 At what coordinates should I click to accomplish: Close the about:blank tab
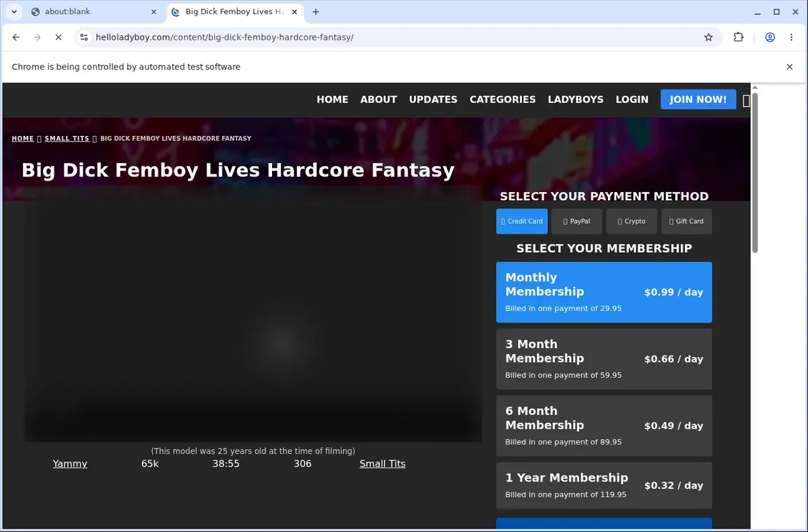[x=154, y=11]
